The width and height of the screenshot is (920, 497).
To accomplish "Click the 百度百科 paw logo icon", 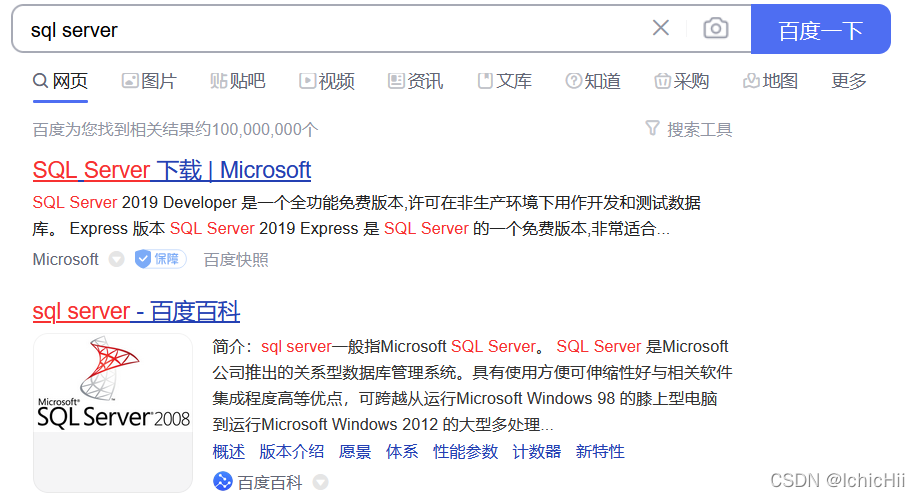I will (x=222, y=481).
